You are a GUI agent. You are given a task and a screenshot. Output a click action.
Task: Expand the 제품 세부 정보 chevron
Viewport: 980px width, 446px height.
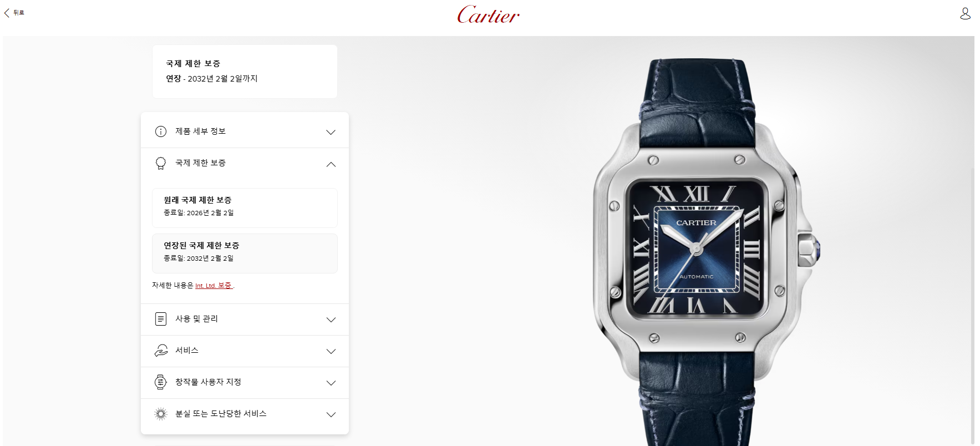tap(331, 132)
